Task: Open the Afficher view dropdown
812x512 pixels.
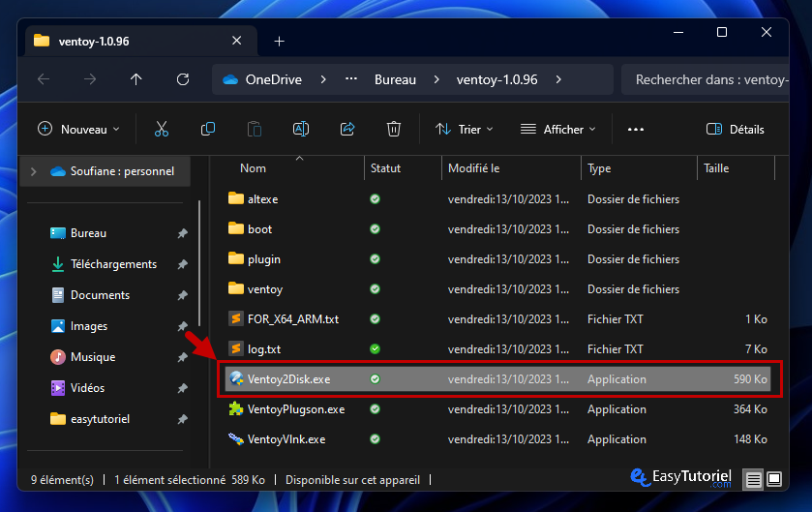Action: pyautogui.click(x=558, y=129)
